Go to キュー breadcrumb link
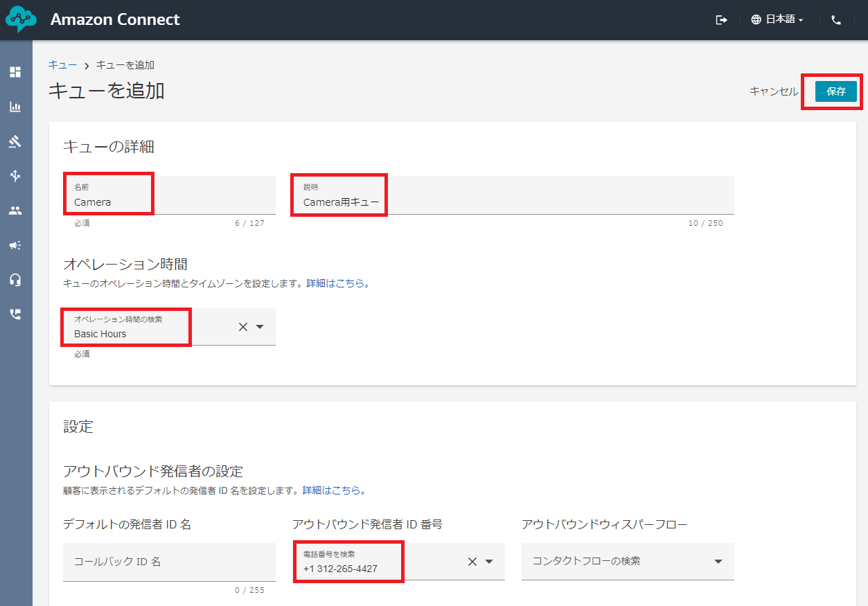This screenshot has height=606, width=868. point(62,65)
